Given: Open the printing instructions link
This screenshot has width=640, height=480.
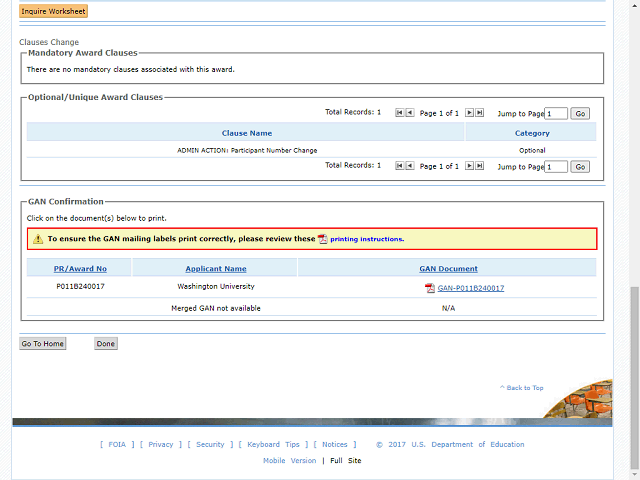Looking at the screenshot, I should (367, 240).
